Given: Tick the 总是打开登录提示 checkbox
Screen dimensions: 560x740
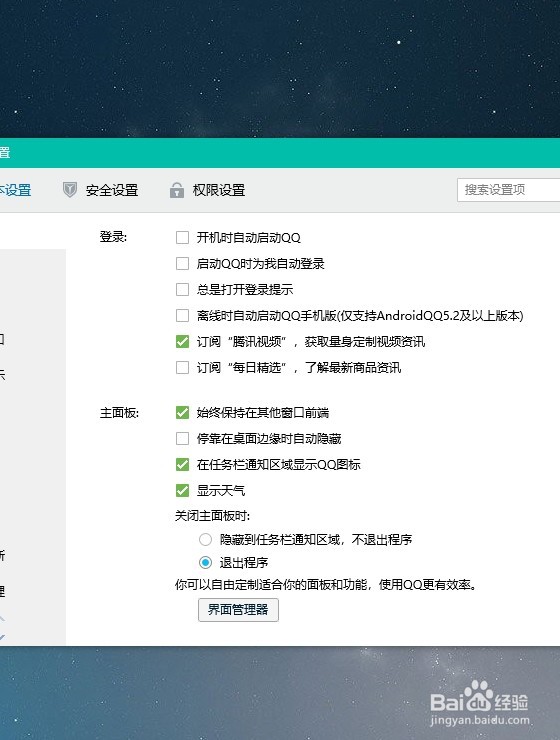Looking at the screenshot, I should pos(183,289).
